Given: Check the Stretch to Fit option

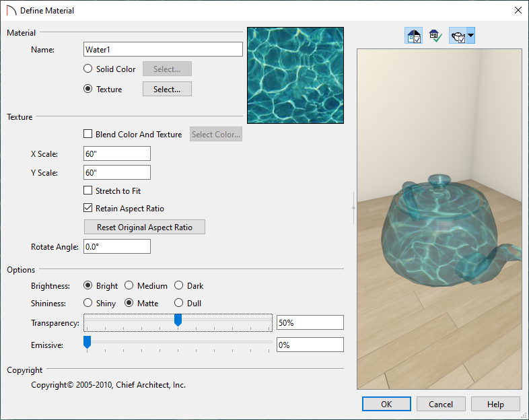Looking at the screenshot, I should pyautogui.click(x=87, y=190).
